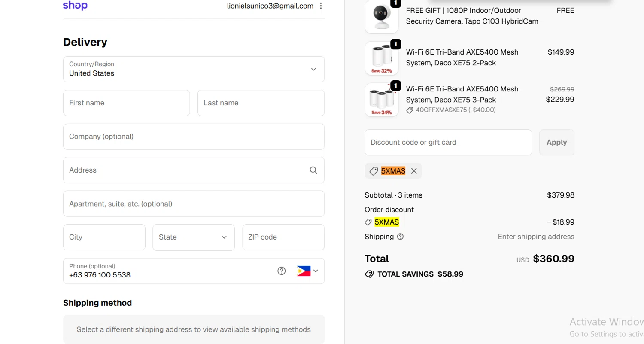Click the Delivery heading

(85, 42)
